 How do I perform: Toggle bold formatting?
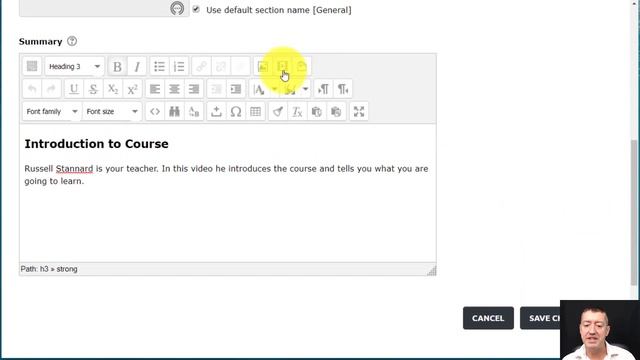click(117, 66)
